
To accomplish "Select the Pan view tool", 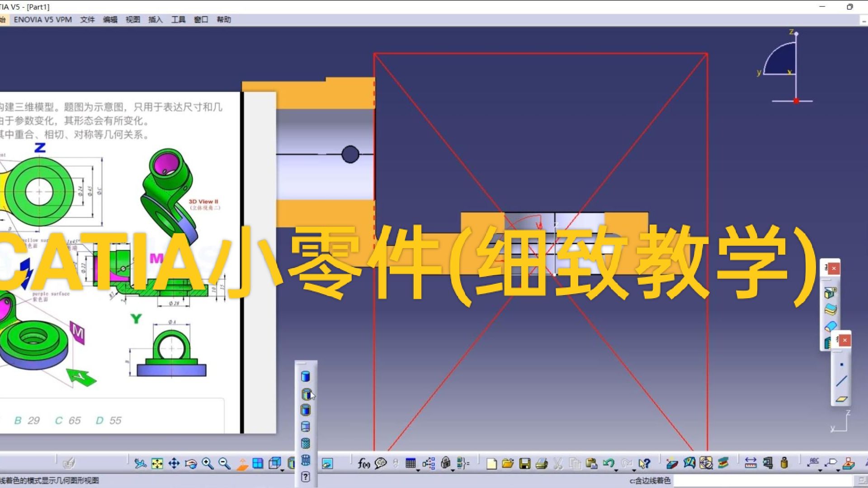I will 174,463.
